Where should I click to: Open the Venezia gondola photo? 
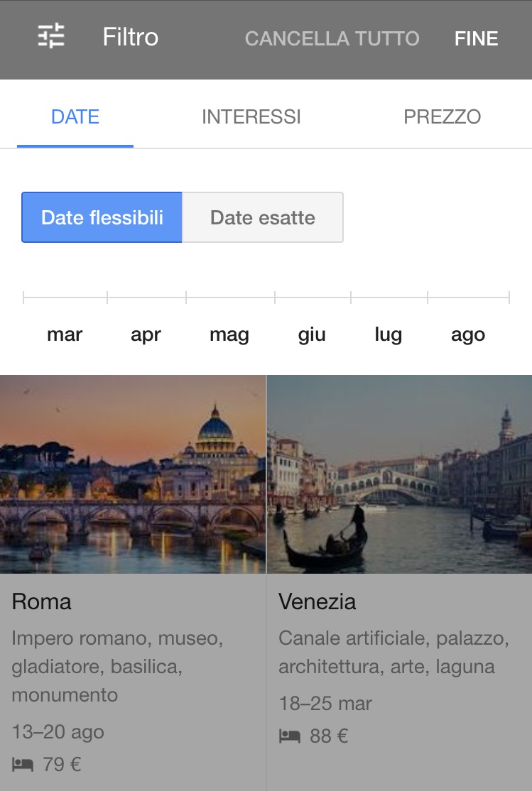(x=399, y=474)
